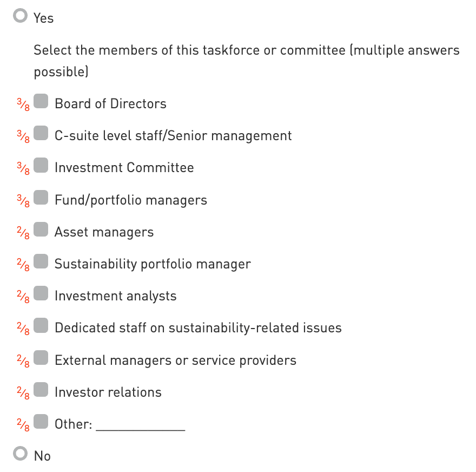The image size is (476, 472).
Task: Click the Yes option label
Action: click(x=43, y=18)
